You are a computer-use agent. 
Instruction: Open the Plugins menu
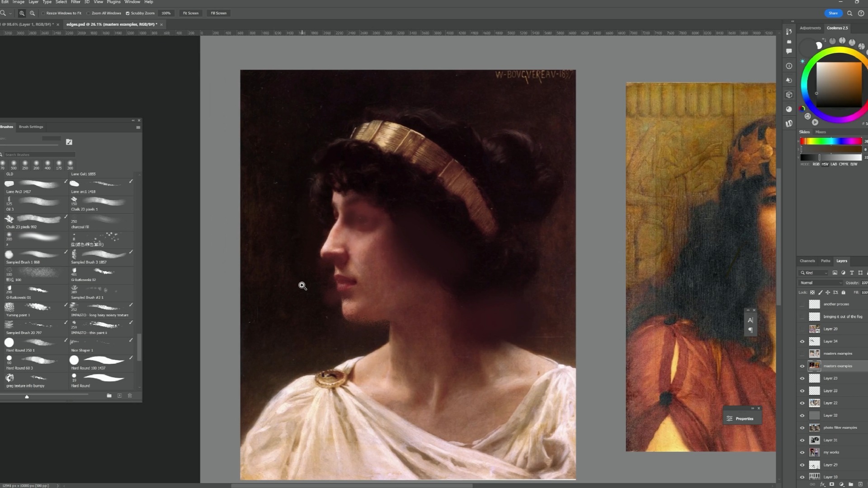click(x=113, y=2)
